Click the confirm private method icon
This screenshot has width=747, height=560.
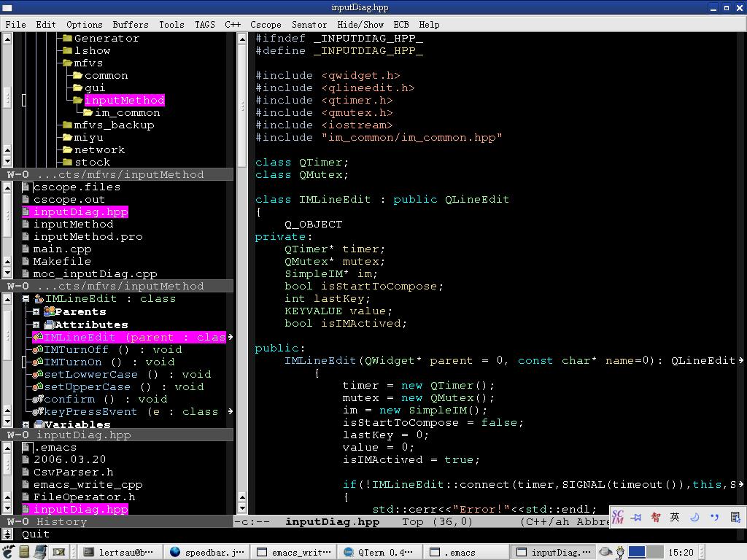[x=38, y=399]
